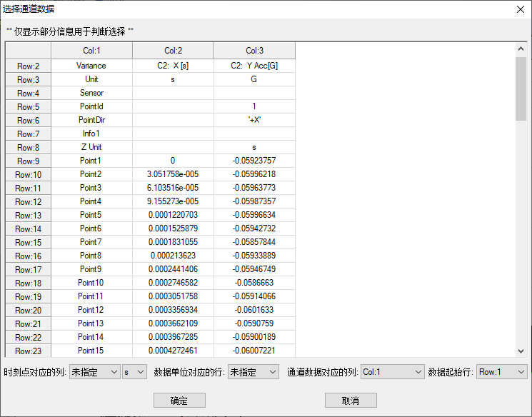Image resolution: width=532 pixels, height=417 pixels.
Task: Click the 'G' unit cell
Action: point(254,79)
